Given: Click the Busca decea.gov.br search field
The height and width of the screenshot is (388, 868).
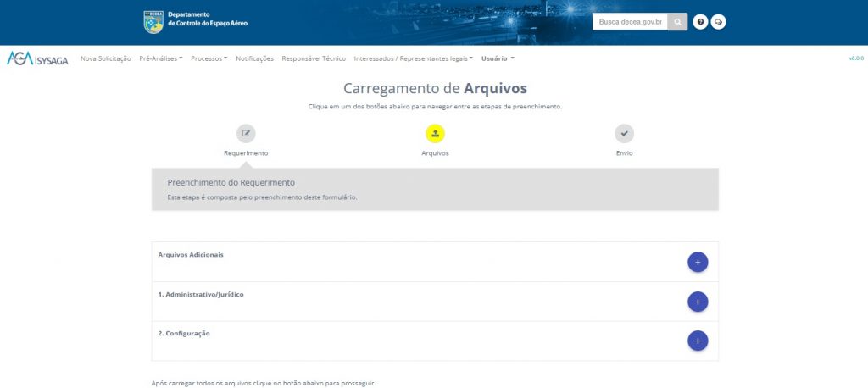Looking at the screenshot, I should point(630,22).
